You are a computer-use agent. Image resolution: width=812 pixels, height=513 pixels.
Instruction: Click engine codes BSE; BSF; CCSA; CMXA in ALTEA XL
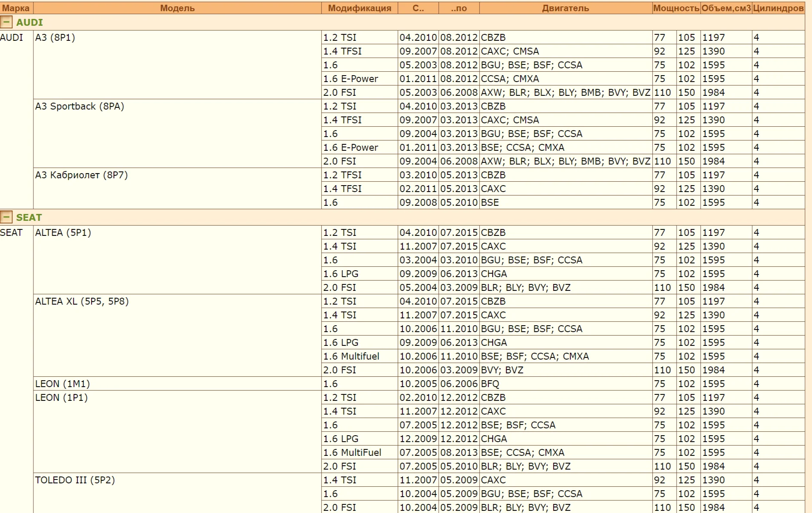(x=566, y=356)
